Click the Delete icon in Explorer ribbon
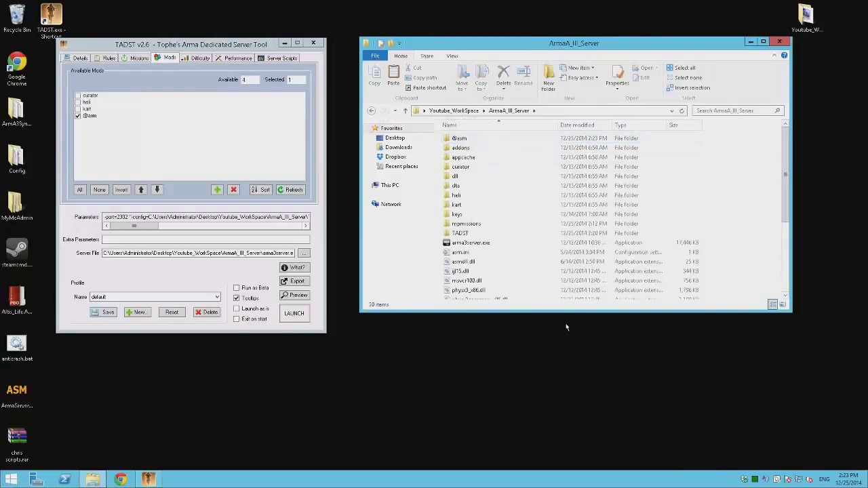 (503, 75)
